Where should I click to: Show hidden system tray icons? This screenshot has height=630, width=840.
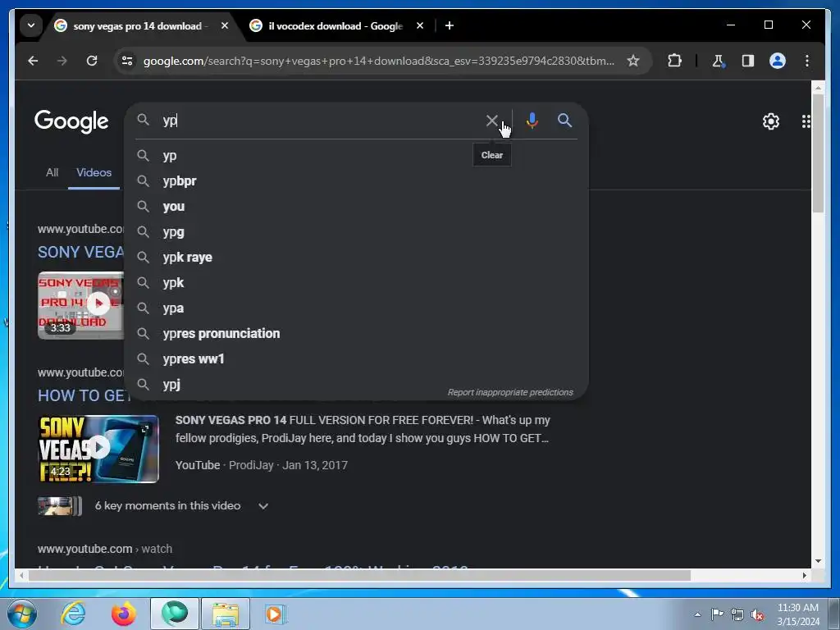[697, 614]
